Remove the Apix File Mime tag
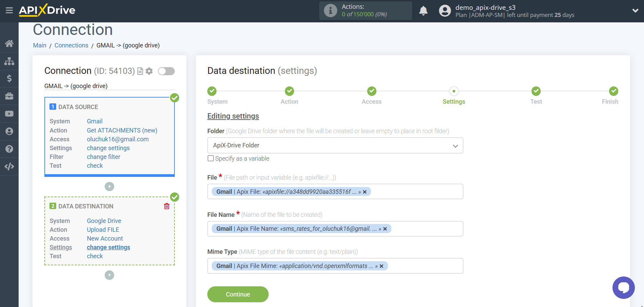 381,266
